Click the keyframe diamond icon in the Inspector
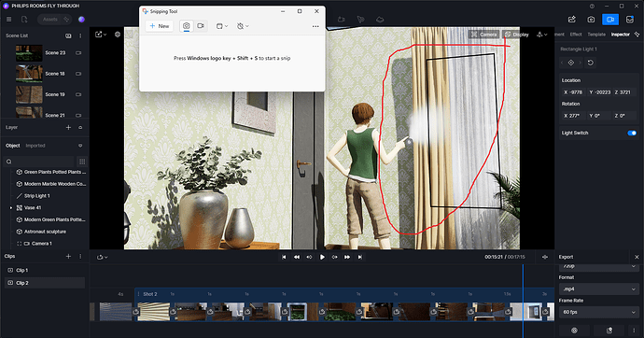Image resolution: width=644 pixels, height=338 pixels. point(571,63)
